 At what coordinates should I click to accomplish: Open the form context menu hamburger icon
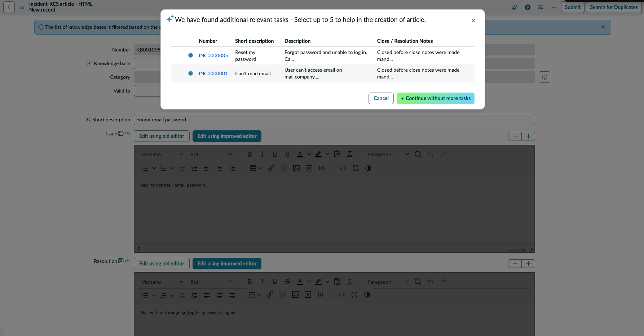(x=22, y=7)
